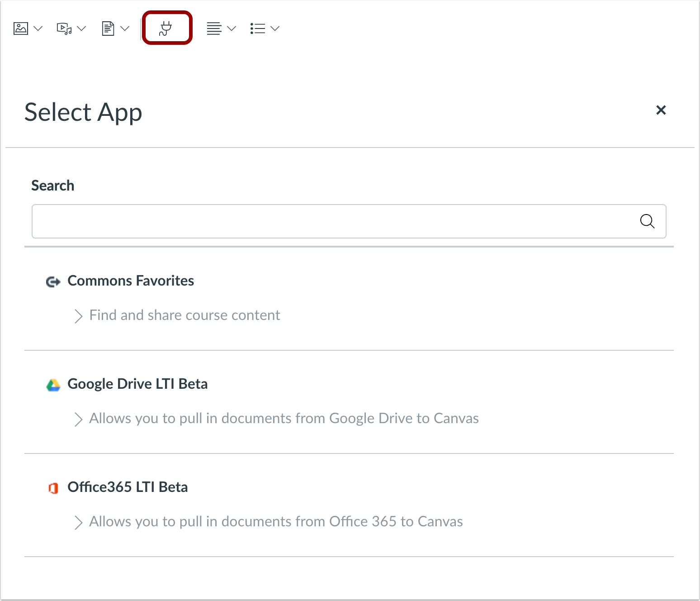Click the Commons Favorites arrow icon

coord(53,281)
